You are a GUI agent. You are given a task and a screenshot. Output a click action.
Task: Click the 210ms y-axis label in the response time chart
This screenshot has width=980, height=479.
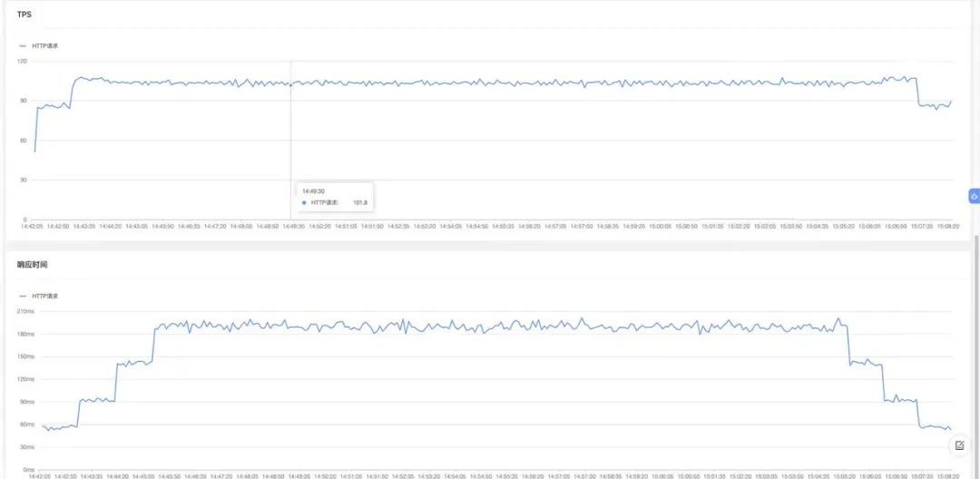pos(25,311)
